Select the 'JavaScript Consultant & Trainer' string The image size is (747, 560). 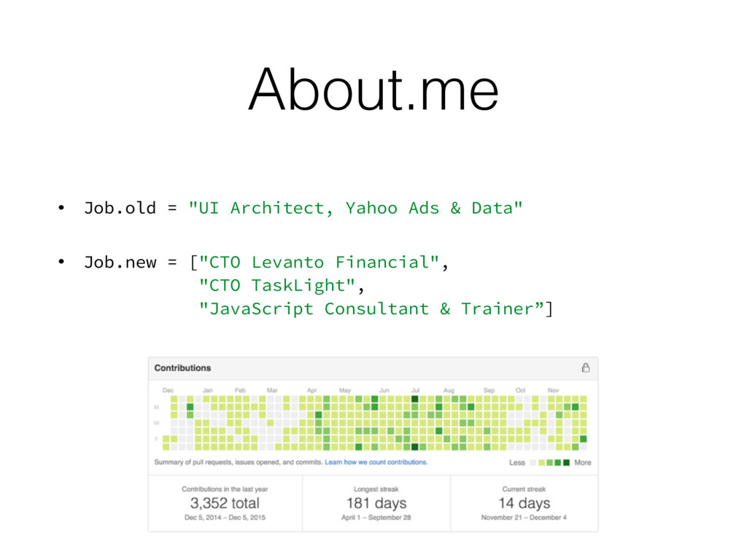[x=371, y=308]
